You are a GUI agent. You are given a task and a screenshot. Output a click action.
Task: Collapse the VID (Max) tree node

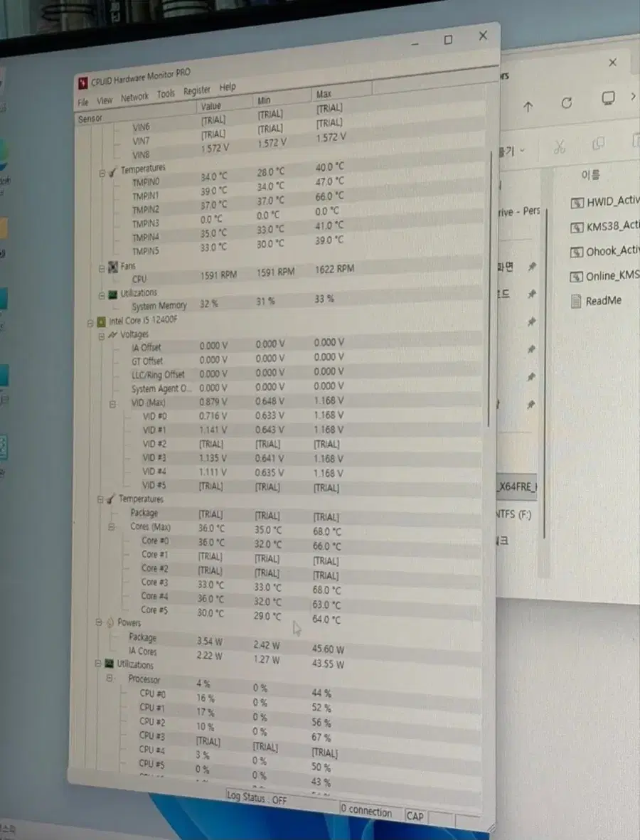112,404
